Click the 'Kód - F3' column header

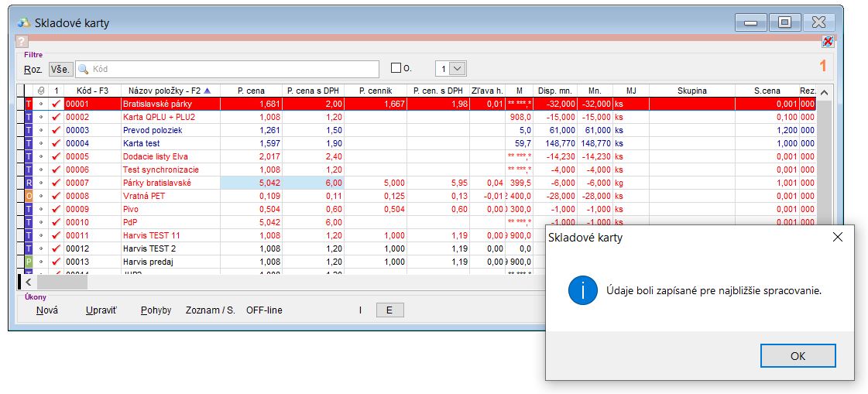(x=91, y=91)
